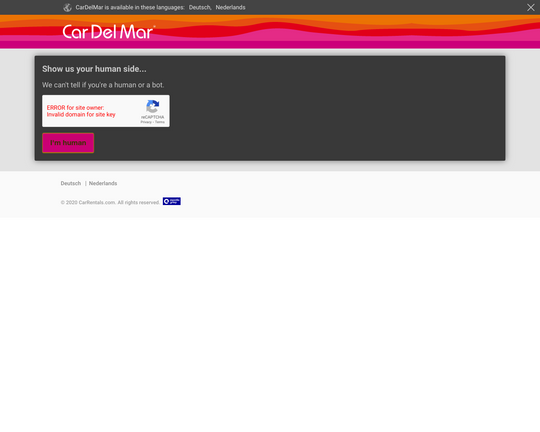Click the "Show us your human side..." heading
The height and width of the screenshot is (432, 540).
pos(94,69)
